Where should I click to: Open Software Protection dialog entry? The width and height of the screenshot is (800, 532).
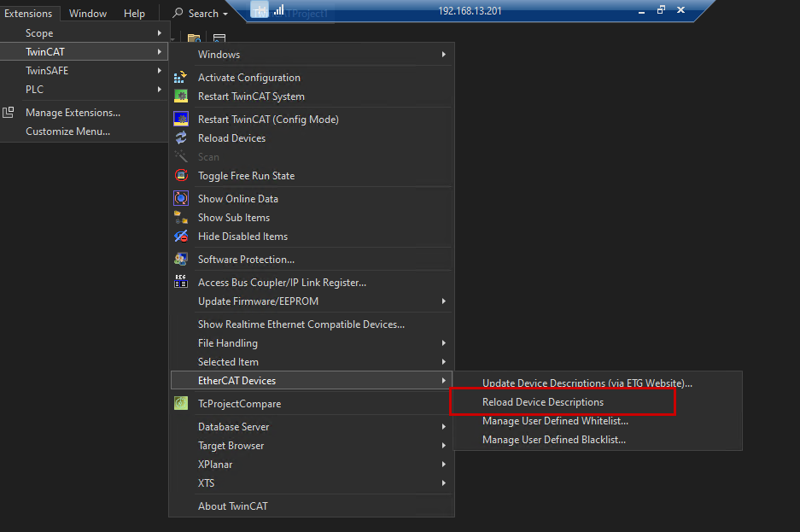pyautogui.click(x=312, y=259)
